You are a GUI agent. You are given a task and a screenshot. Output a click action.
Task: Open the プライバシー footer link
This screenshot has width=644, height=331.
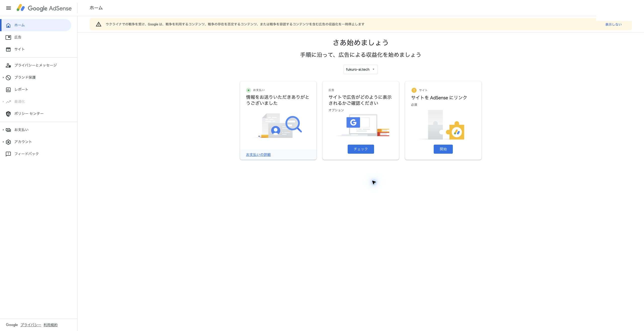coord(31,325)
